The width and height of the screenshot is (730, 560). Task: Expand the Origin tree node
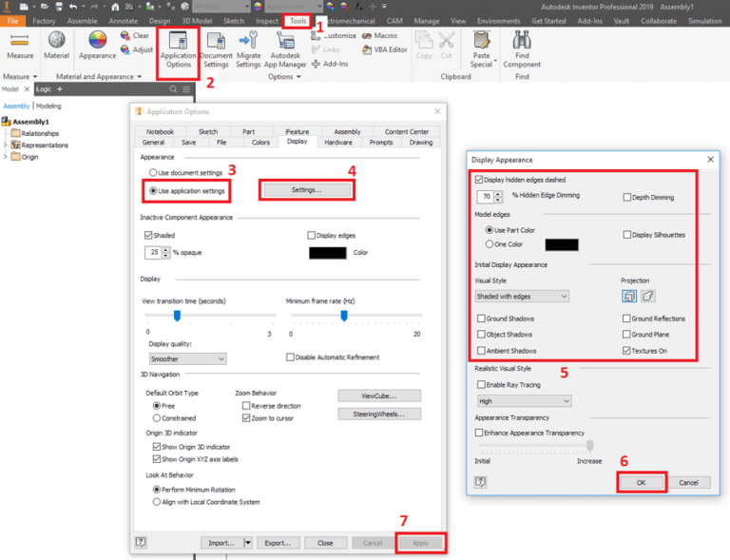coord(5,157)
